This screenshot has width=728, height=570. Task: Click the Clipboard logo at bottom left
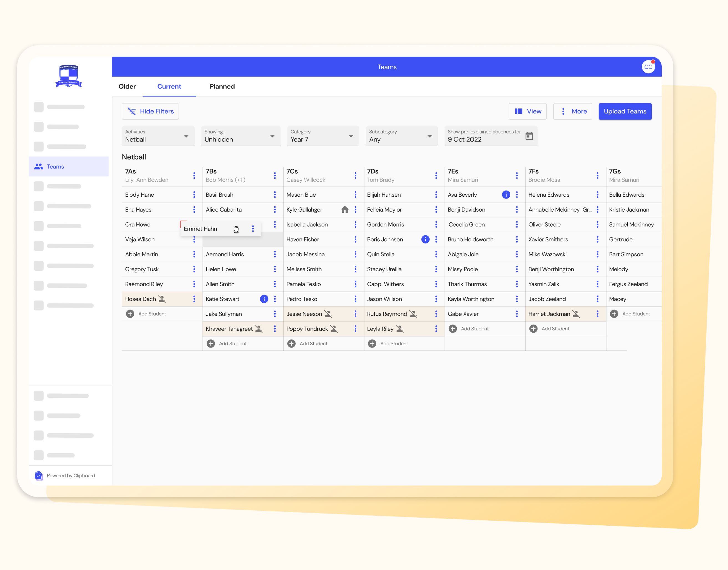(38, 475)
